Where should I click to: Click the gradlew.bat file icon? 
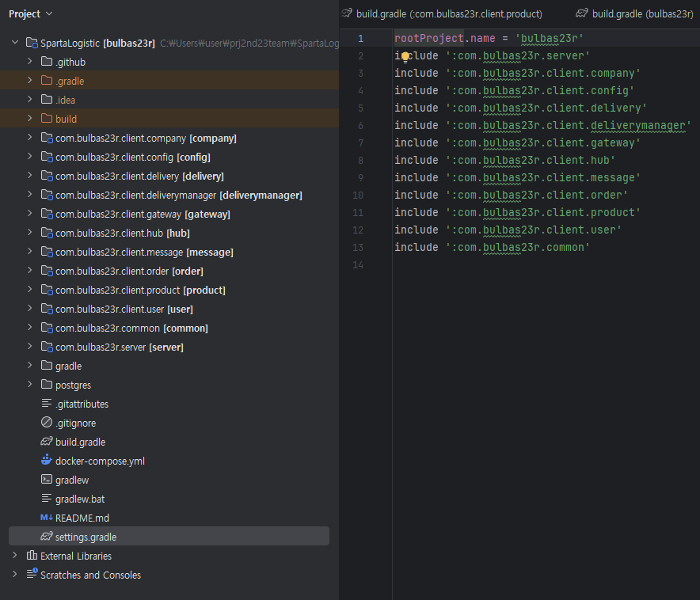click(x=47, y=498)
